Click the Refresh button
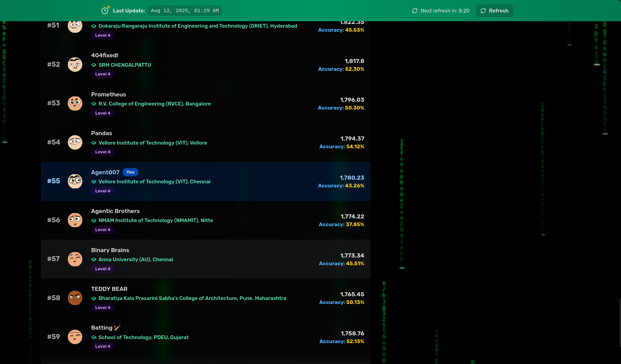 coord(494,11)
